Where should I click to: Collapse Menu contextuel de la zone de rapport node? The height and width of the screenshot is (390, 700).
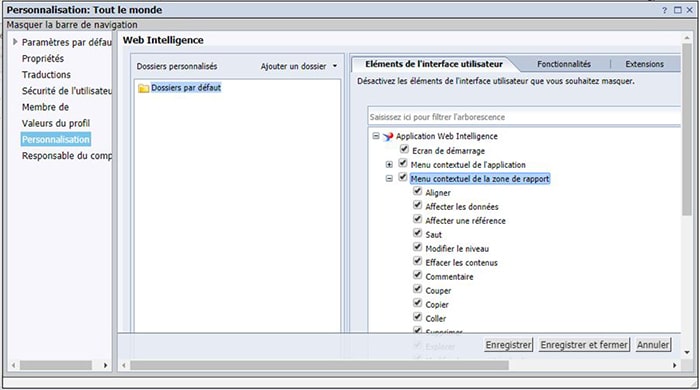coord(389,178)
